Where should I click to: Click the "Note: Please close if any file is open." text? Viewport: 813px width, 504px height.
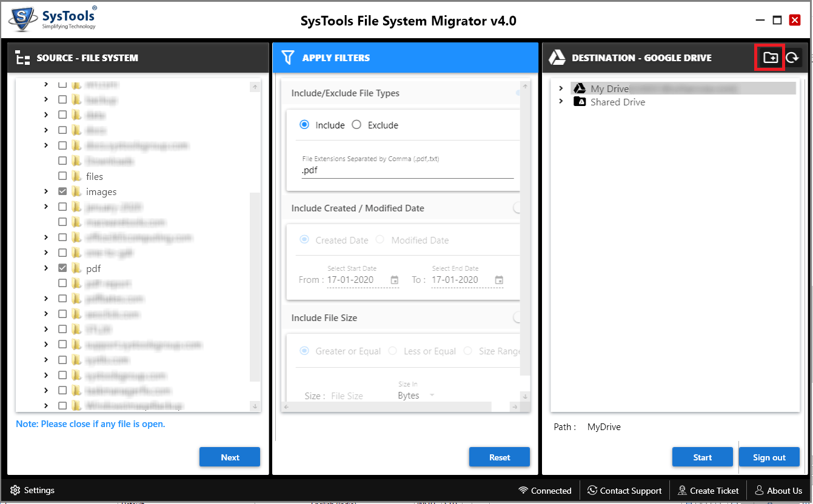coord(90,424)
